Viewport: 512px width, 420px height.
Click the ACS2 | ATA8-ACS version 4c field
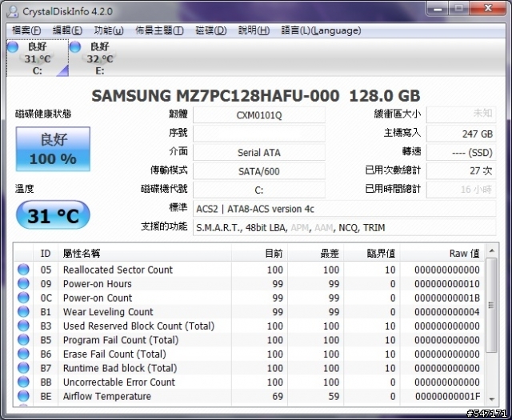coord(345,209)
